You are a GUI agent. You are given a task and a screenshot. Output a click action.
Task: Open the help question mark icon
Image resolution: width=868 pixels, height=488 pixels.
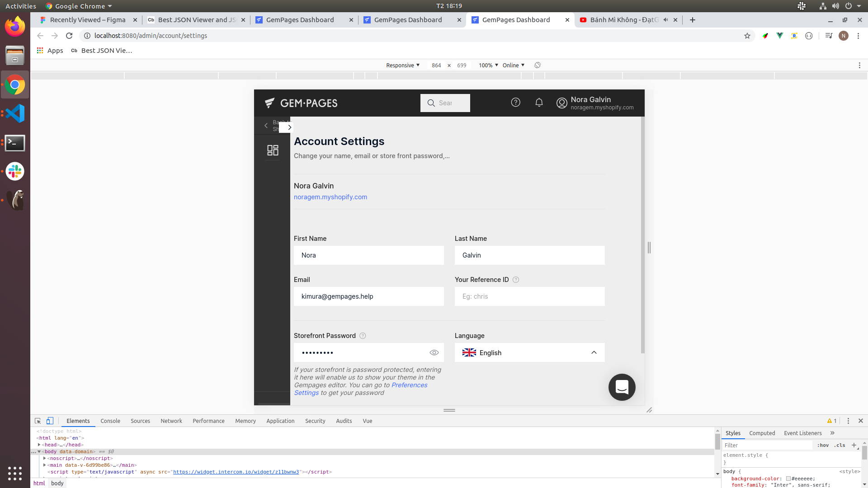[515, 103]
